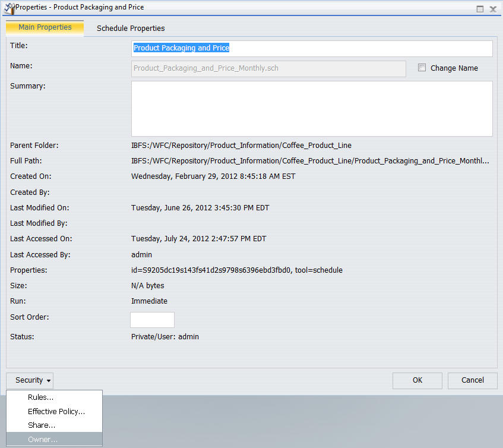Pick Owner... in the Security menu

click(x=42, y=439)
